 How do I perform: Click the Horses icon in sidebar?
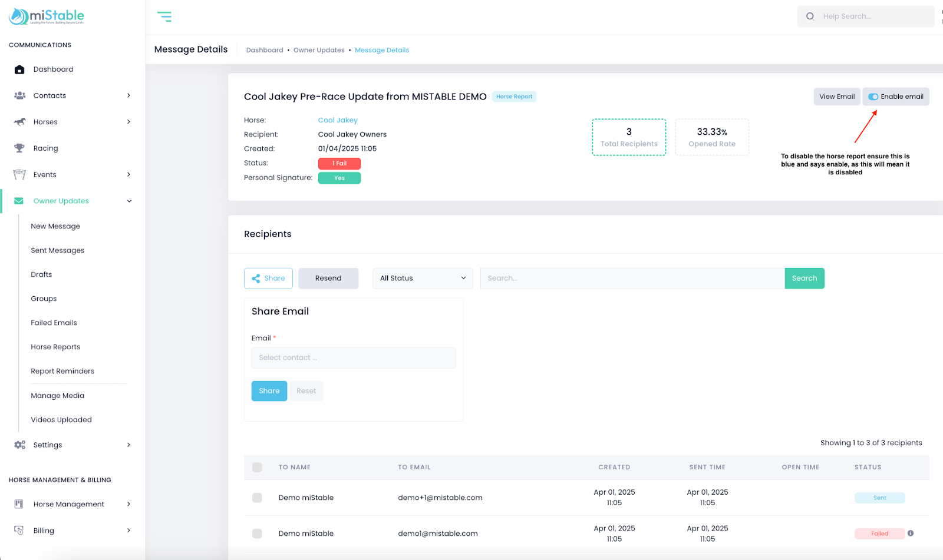pos(19,122)
